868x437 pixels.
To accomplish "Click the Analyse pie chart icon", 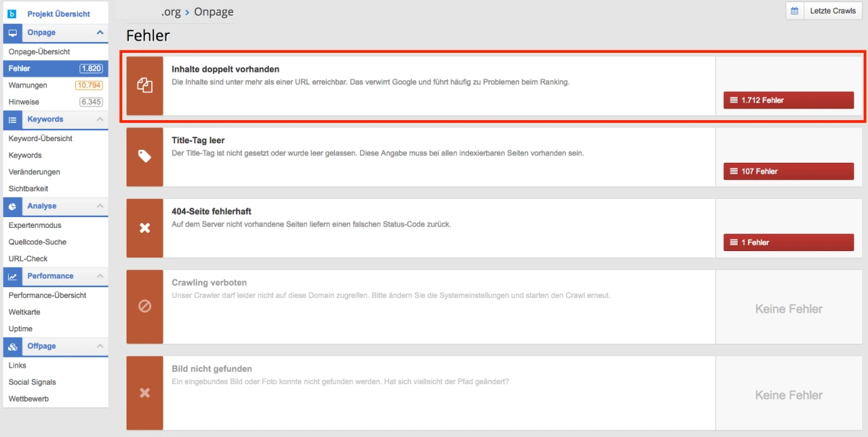I will pos(12,207).
